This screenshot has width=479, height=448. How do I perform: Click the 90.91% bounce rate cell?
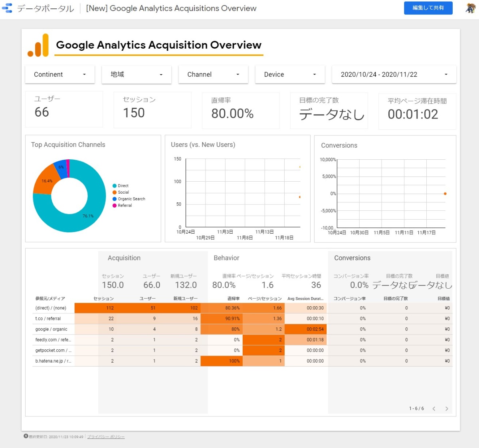coord(222,319)
